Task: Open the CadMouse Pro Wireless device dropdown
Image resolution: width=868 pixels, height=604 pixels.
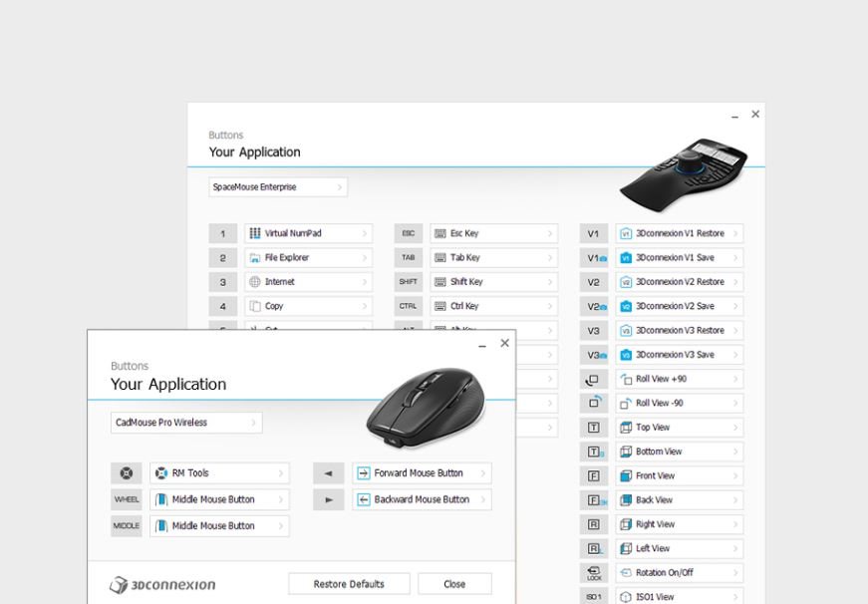Action: 186,423
